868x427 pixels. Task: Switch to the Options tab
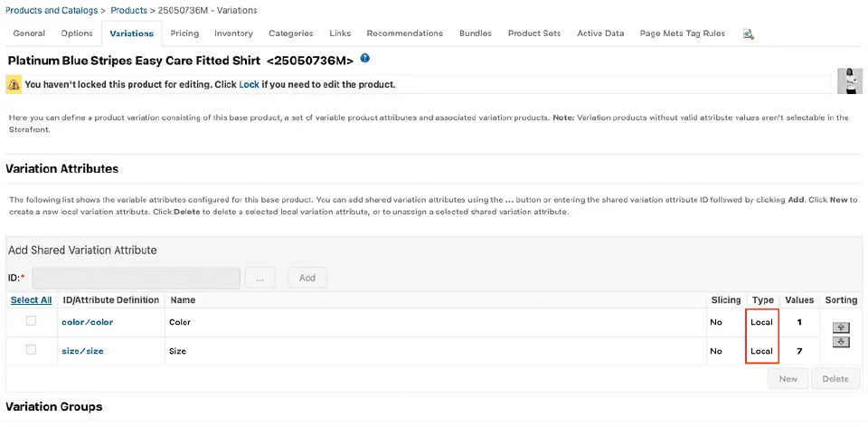77,33
